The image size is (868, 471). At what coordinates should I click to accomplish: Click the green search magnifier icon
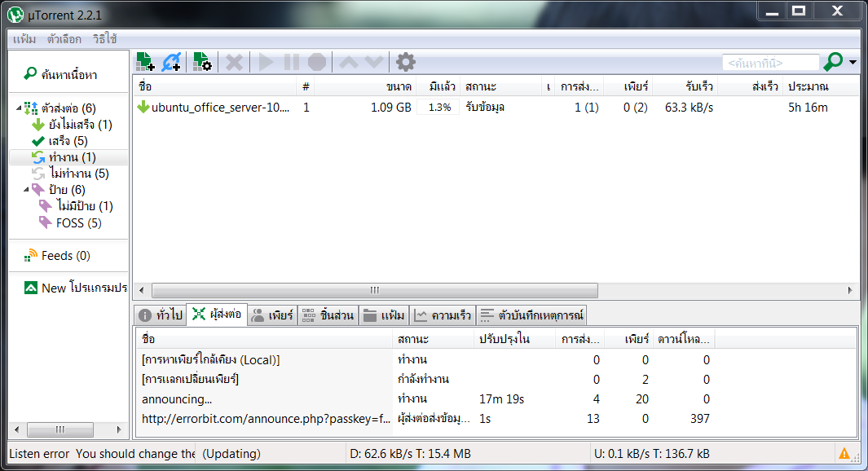833,62
